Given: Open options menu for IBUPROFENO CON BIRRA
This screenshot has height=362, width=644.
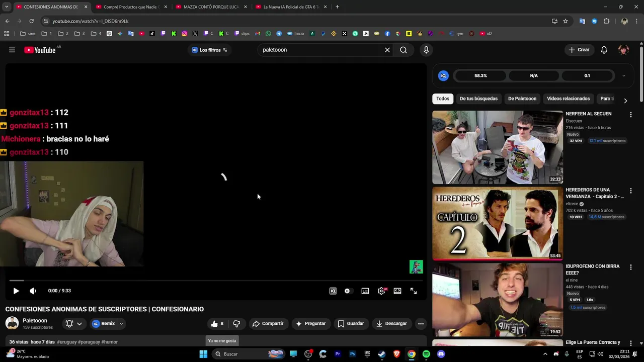Looking at the screenshot, I should 630,267.
